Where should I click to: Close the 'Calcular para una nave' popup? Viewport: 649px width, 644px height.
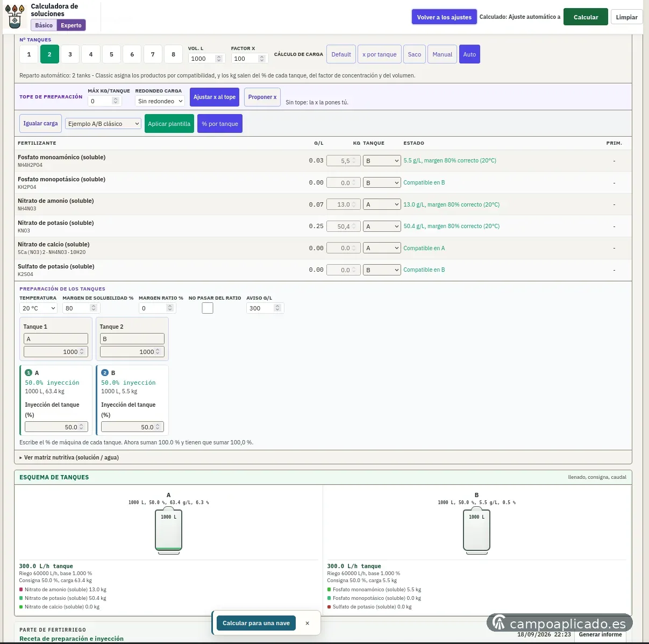point(307,623)
